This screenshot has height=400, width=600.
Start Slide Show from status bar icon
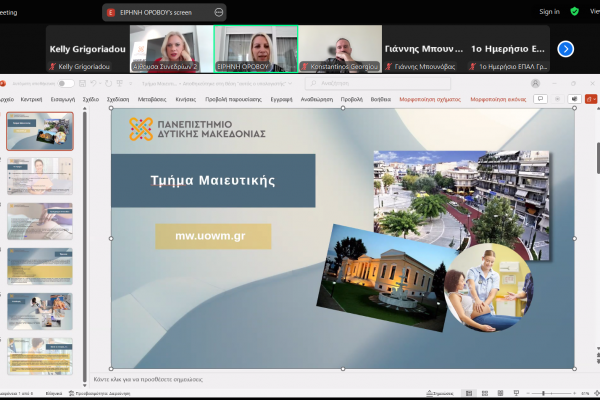point(516,393)
